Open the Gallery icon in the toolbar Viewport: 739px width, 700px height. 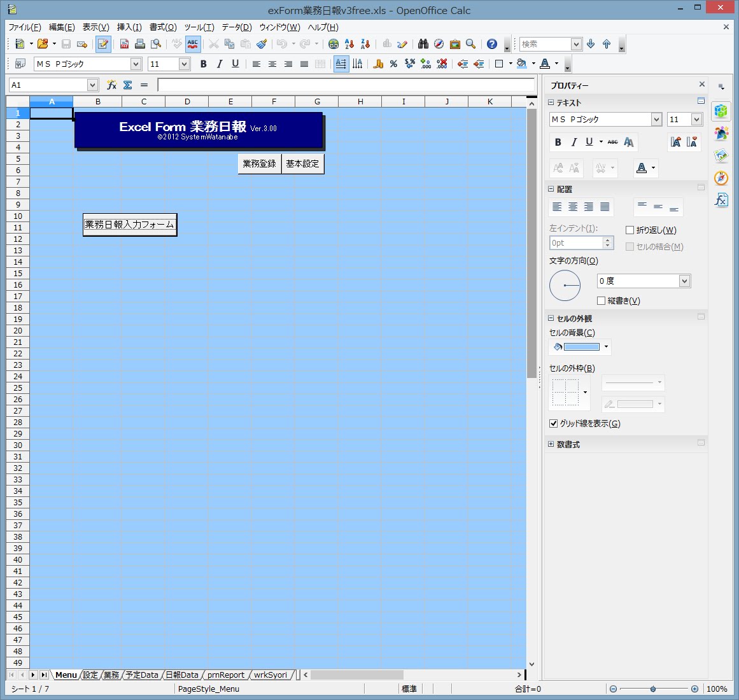455,45
